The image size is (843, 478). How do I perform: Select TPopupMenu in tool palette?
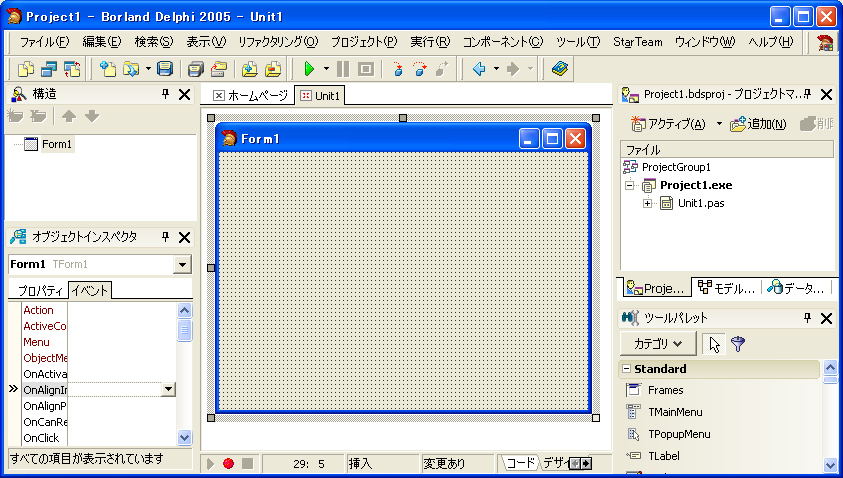coord(679,434)
